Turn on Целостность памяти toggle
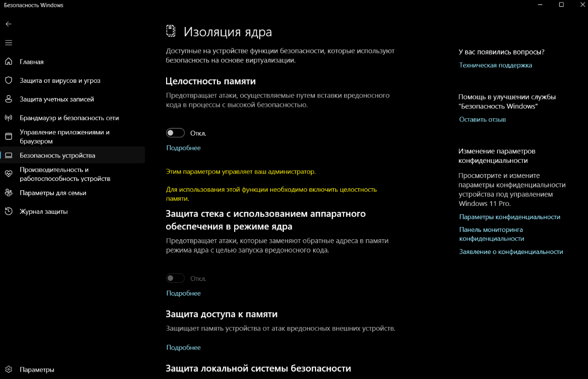This screenshot has height=379, width=588. (175, 133)
